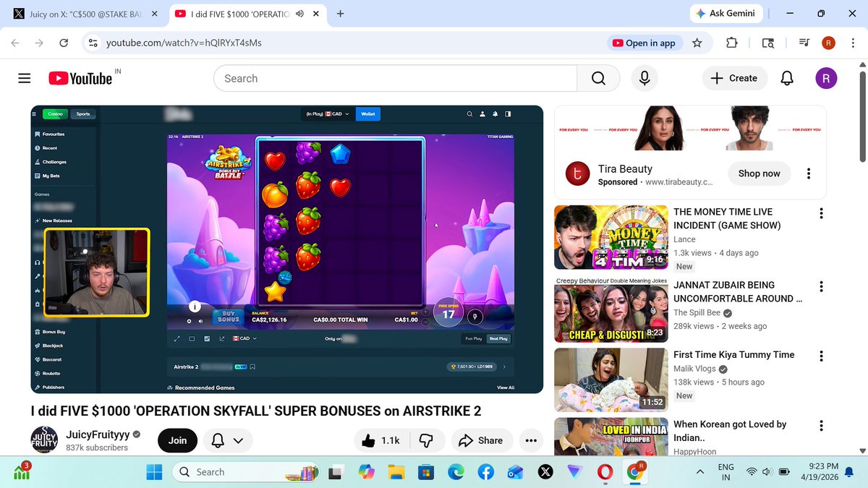Open YouTube notifications bell
The image size is (868, 488).
coord(787,78)
